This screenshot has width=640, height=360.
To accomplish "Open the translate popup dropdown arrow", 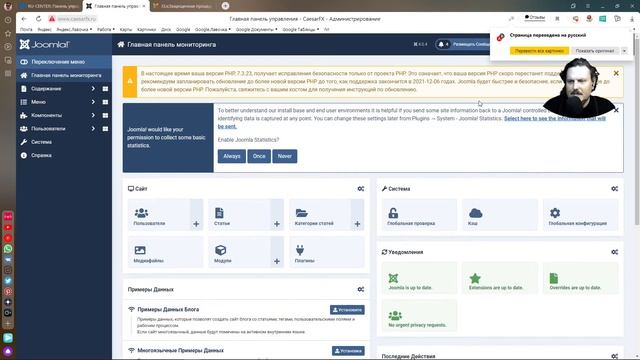I will coord(624,51).
